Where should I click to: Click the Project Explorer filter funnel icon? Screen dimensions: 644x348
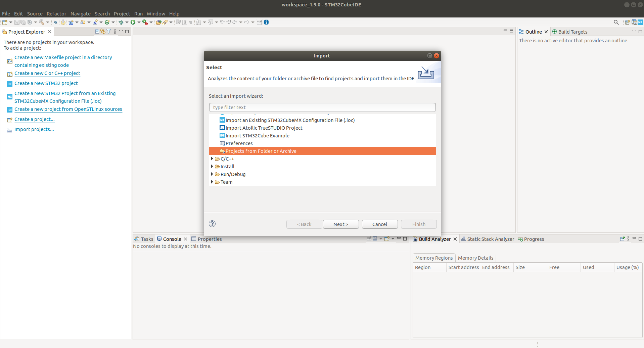[x=109, y=32]
